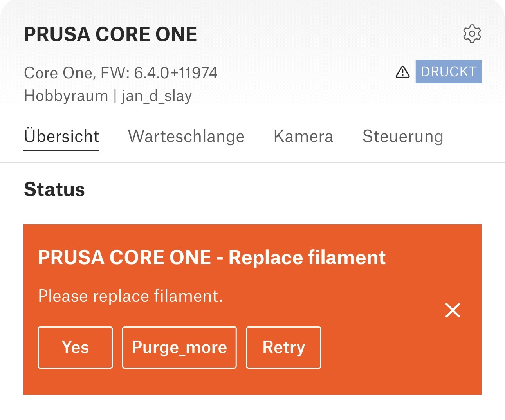
Task: Open the Kamera tab
Action: 303,137
